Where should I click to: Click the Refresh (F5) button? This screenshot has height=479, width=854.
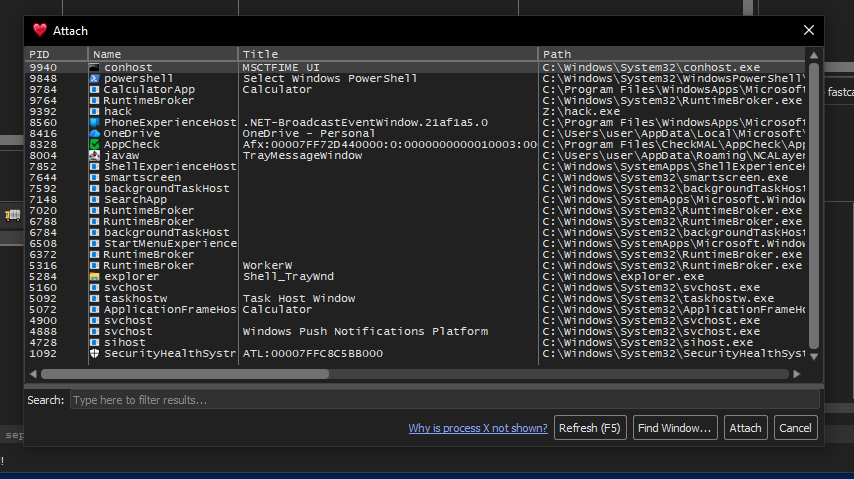click(590, 428)
